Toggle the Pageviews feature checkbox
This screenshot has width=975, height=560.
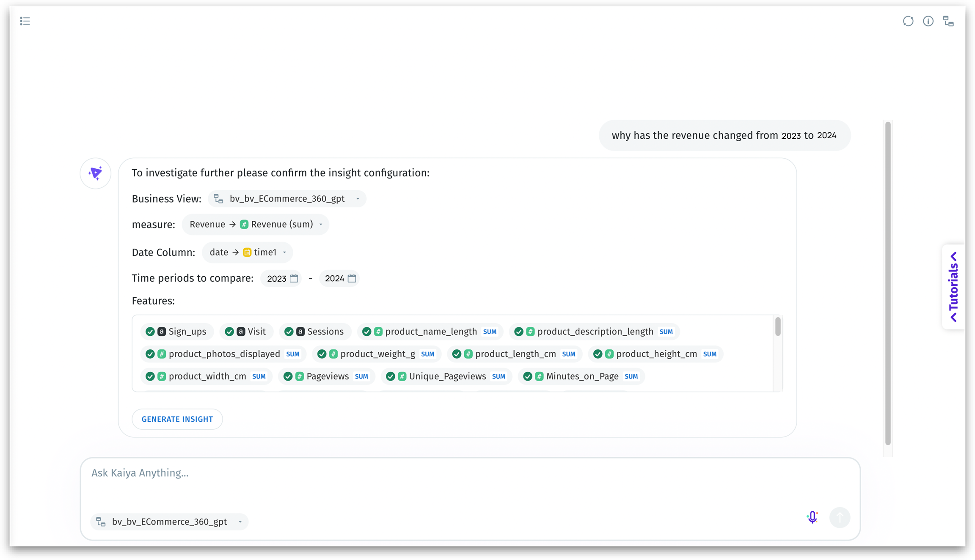(288, 376)
